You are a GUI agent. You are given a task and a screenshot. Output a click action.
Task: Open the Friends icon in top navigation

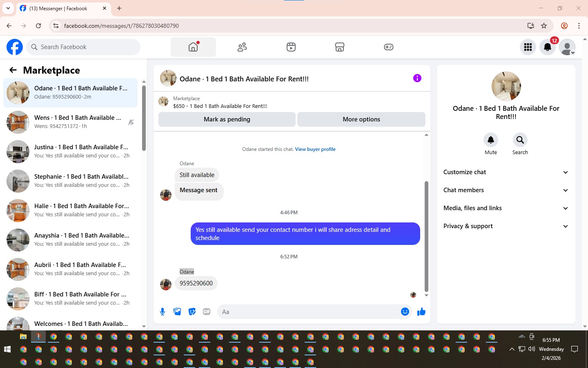(x=242, y=47)
